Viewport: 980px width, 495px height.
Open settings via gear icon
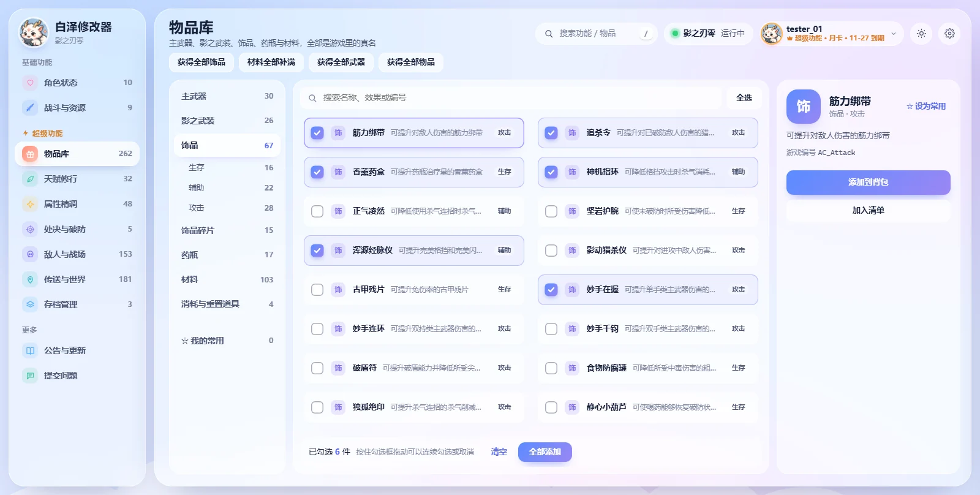(x=949, y=34)
